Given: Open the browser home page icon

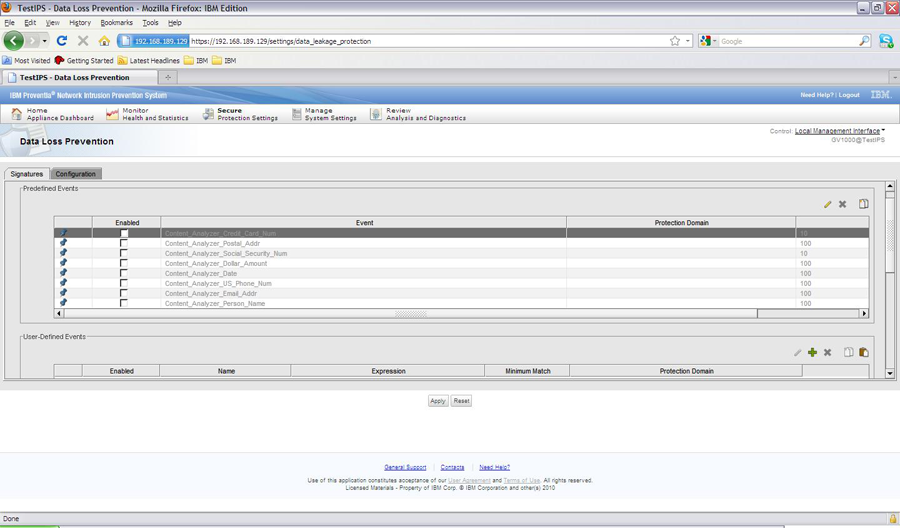Looking at the screenshot, I should click(104, 41).
